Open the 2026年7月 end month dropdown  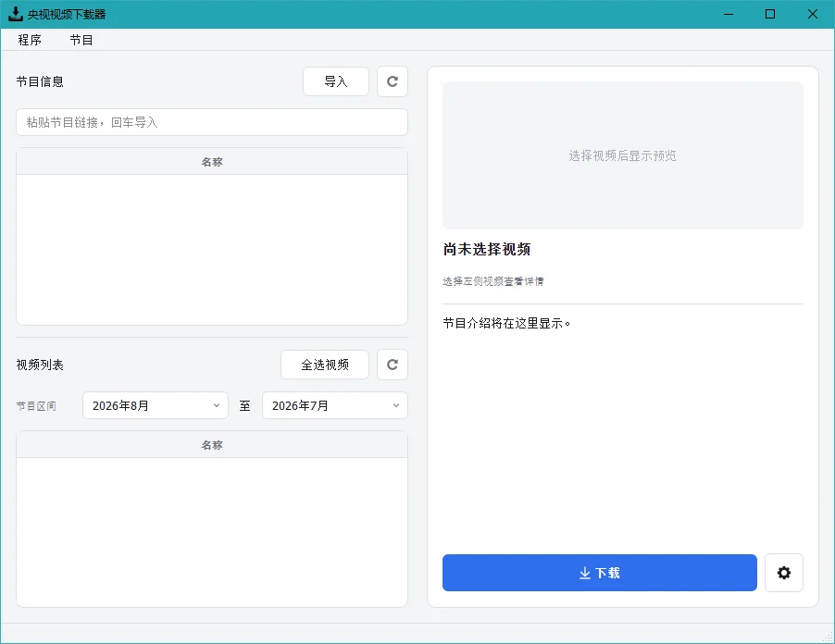pyautogui.click(x=335, y=405)
